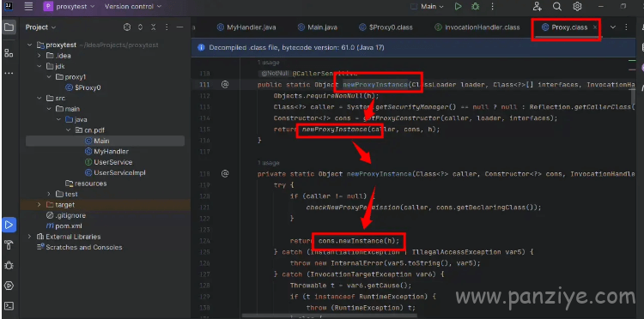Switch to InvocationHandler.class tab

(477, 27)
